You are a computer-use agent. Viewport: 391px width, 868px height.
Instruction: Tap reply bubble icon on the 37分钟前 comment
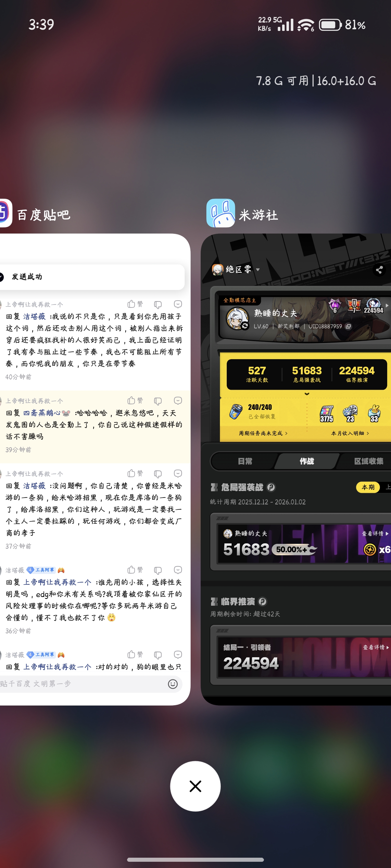178,473
